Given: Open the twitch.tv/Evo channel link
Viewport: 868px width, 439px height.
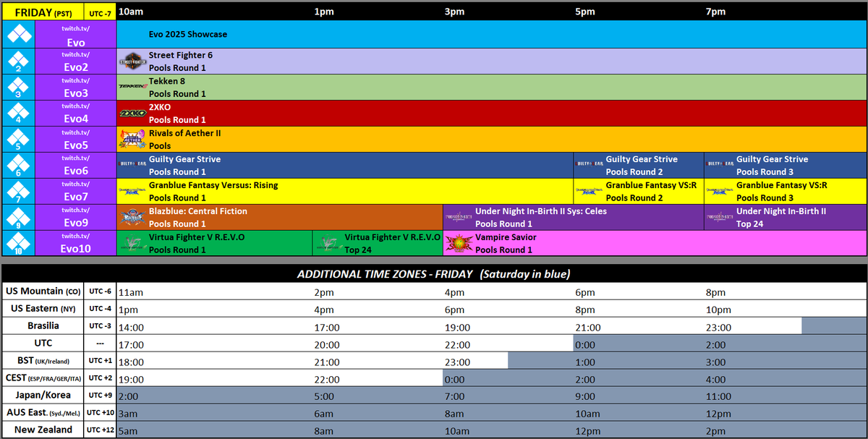Looking at the screenshot, I should pos(75,35).
